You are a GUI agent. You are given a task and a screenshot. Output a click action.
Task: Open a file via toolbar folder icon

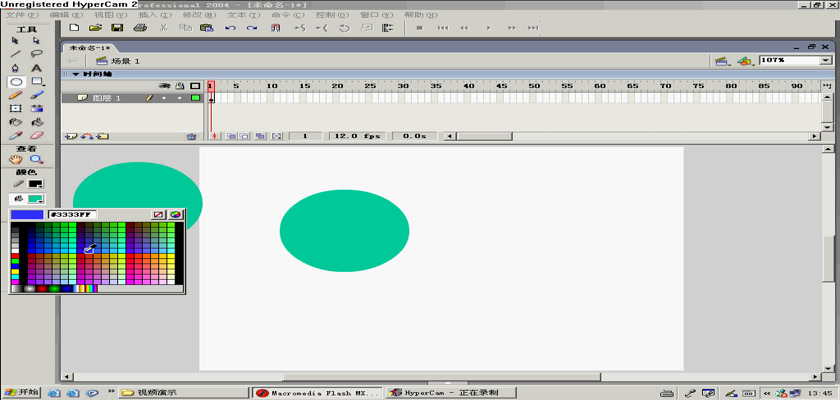pyautogui.click(x=95, y=28)
